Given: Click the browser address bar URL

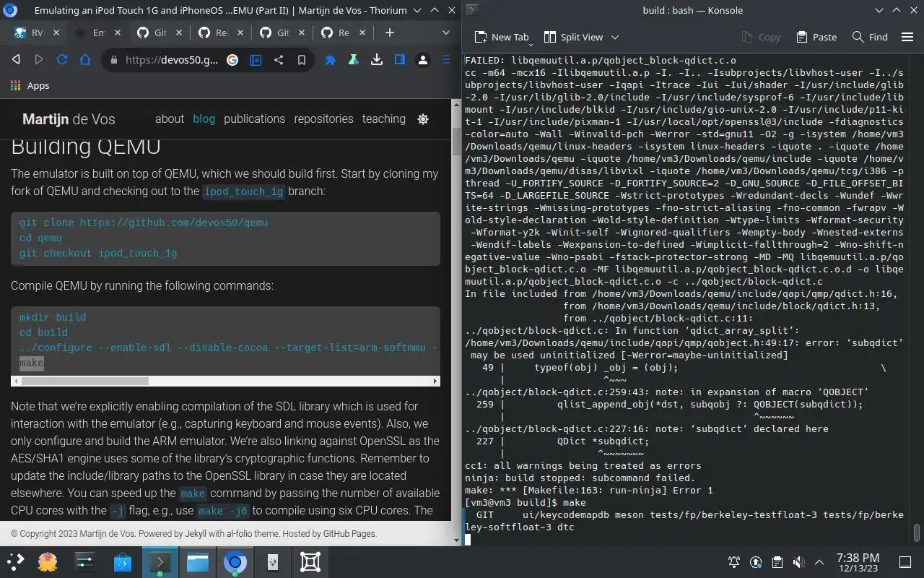Looking at the screenshot, I should coord(172,60).
